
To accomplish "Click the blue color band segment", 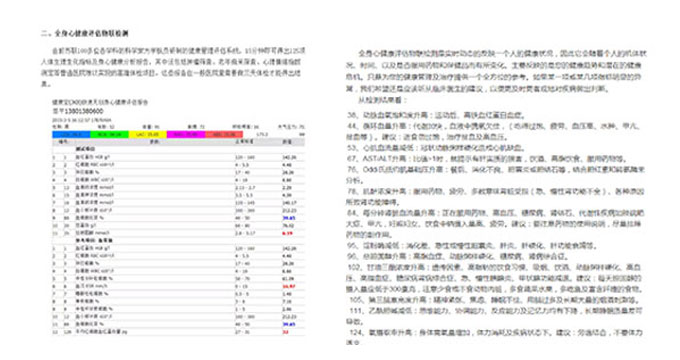I will (x=71, y=134).
